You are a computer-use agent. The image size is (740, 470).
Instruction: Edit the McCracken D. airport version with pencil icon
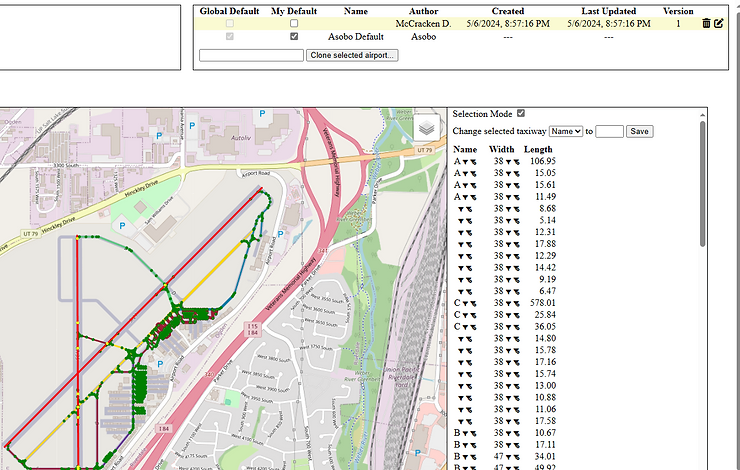click(718, 23)
